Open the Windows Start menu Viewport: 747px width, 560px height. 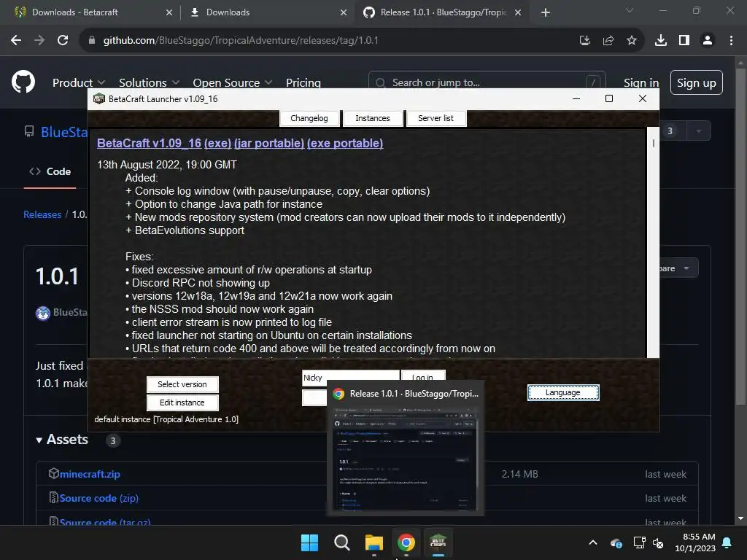click(x=309, y=542)
